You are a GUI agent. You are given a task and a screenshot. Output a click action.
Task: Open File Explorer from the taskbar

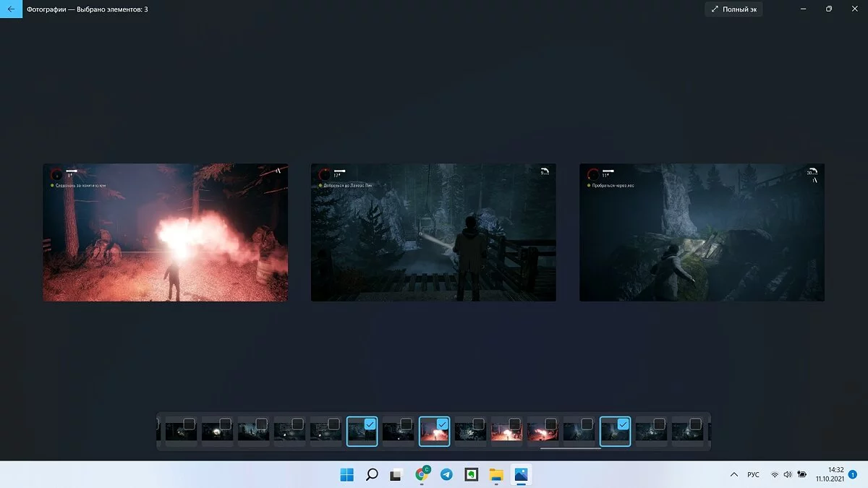tap(496, 474)
